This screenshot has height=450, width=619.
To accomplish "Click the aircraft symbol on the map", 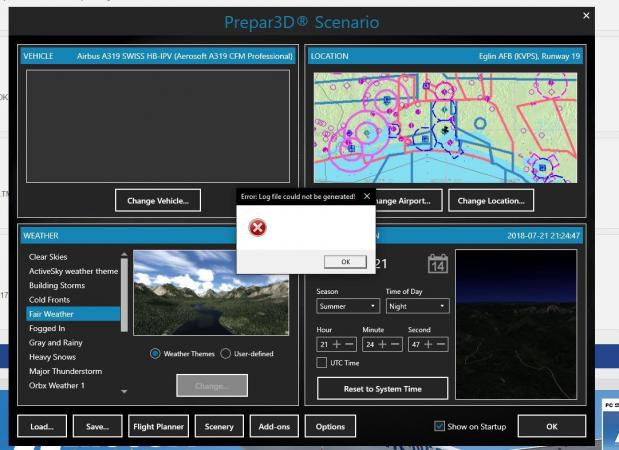I will click(445, 129).
